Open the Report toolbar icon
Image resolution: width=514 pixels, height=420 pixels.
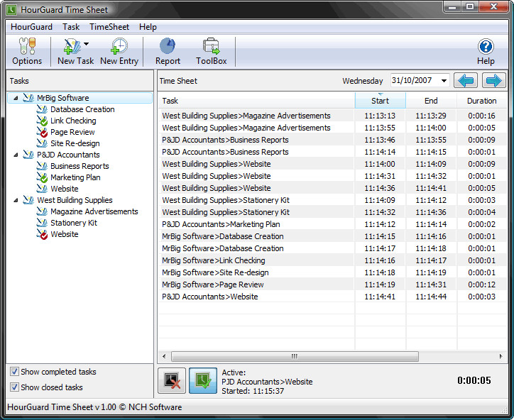pos(168,46)
